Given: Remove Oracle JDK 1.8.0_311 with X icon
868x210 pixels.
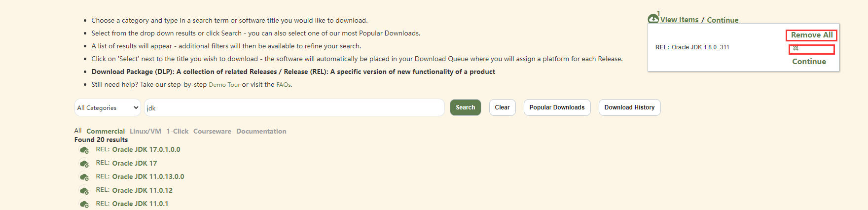Looking at the screenshot, I should point(796,48).
